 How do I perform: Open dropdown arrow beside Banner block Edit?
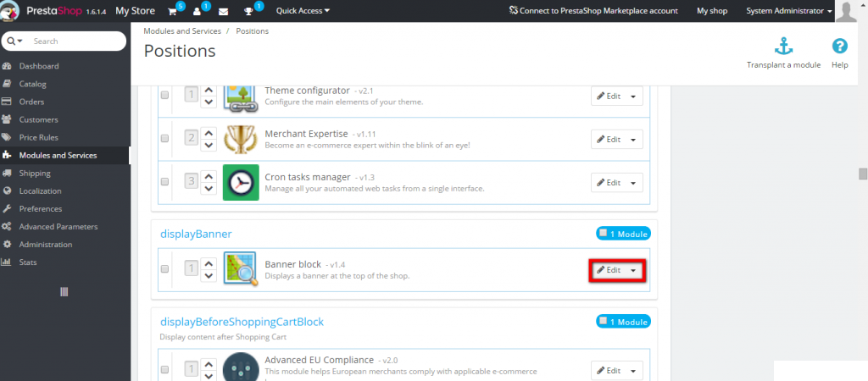[x=633, y=270]
